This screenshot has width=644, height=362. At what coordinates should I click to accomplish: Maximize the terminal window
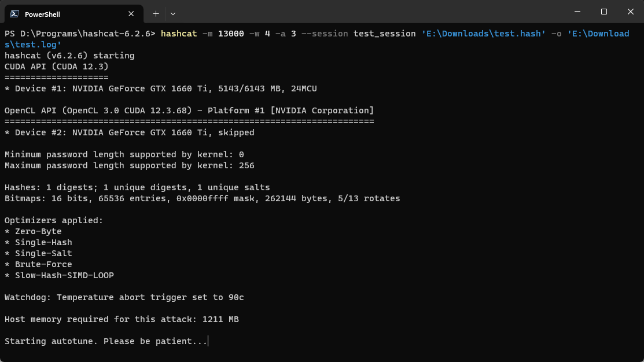coord(604,12)
